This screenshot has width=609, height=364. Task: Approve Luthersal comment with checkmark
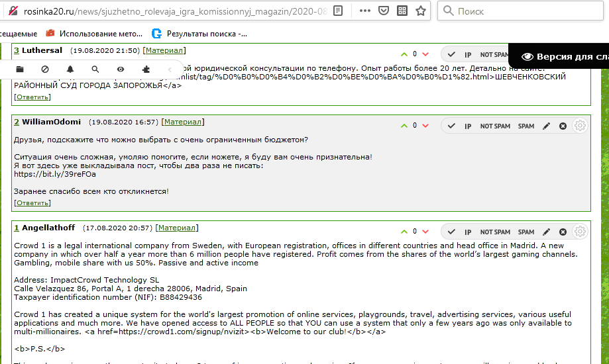(x=451, y=55)
